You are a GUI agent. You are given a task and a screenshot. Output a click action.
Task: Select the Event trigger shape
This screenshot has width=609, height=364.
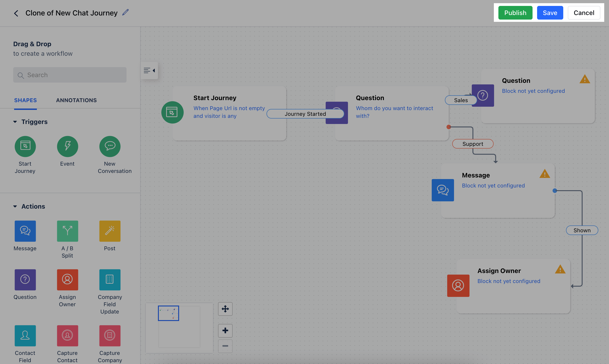click(x=67, y=147)
